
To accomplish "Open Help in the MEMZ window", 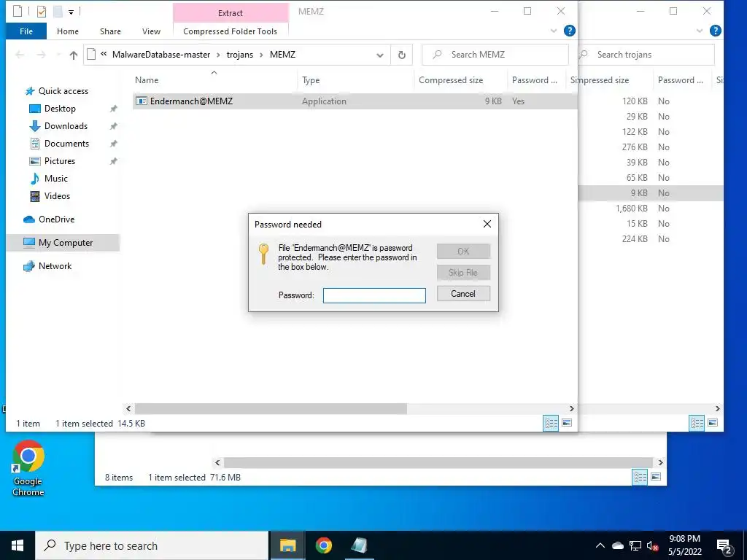I will [569, 31].
